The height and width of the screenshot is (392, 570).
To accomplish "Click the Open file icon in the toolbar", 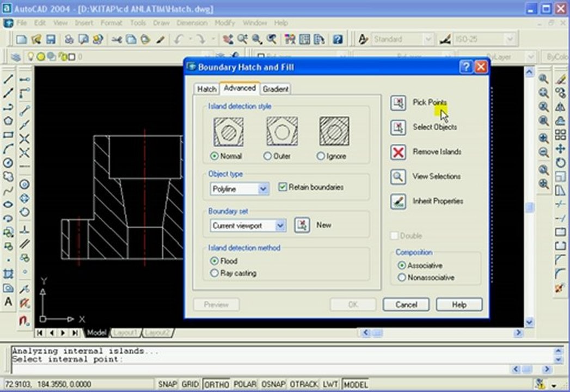I will pos(36,39).
